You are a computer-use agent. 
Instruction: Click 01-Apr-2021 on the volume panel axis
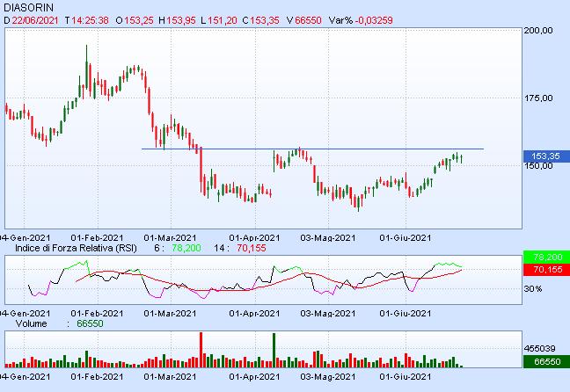(x=254, y=377)
